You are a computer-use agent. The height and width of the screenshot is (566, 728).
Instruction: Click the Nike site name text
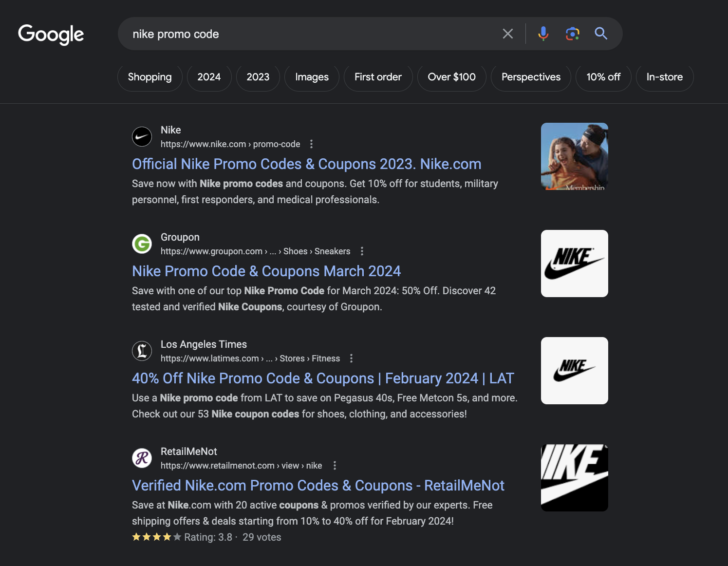pos(171,130)
